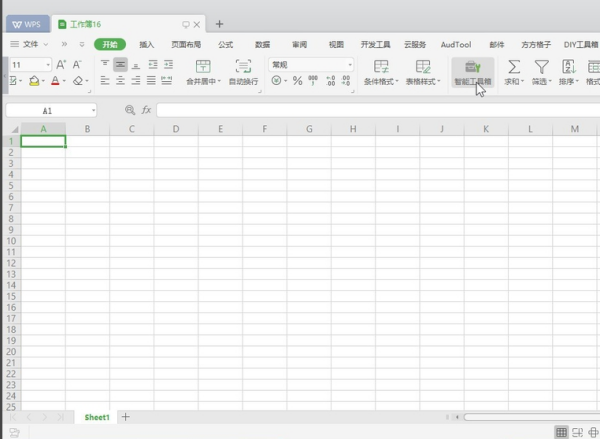This screenshot has height=439, width=600.
Task: Expand the Name Box dropdown arrow
Action: point(93,110)
